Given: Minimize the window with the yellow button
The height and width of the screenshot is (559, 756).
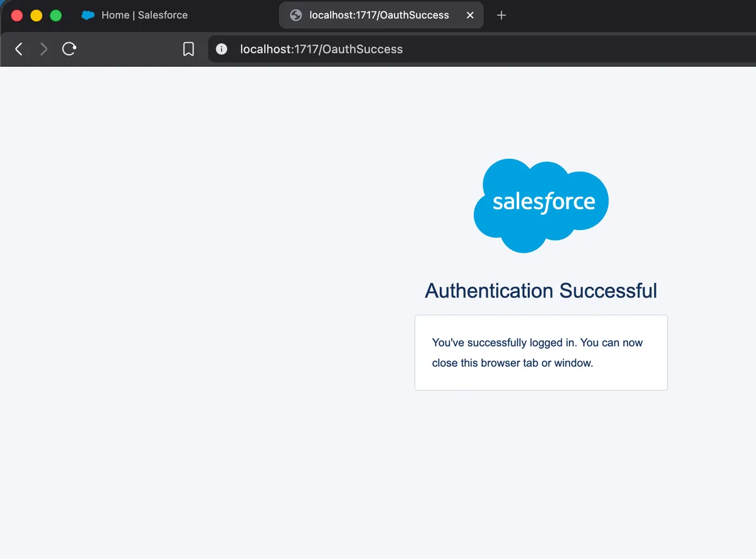Looking at the screenshot, I should [37, 15].
